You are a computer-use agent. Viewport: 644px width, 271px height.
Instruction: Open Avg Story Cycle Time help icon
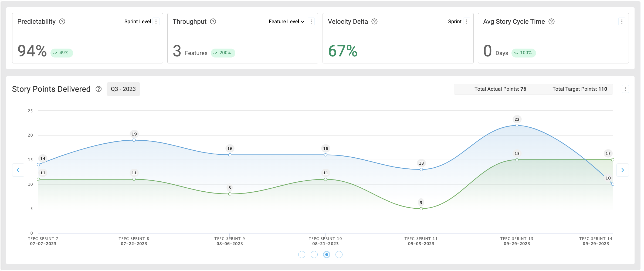pyautogui.click(x=551, y=22)
